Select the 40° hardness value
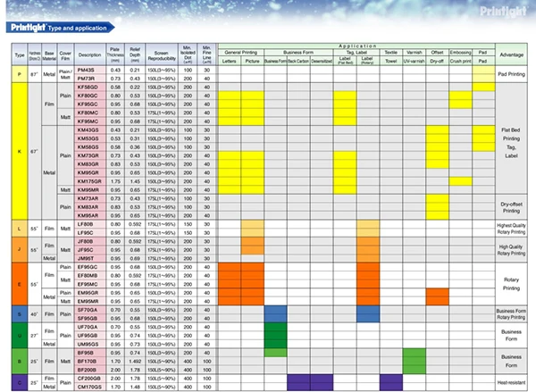536x392 pixels. click(34, 314)
